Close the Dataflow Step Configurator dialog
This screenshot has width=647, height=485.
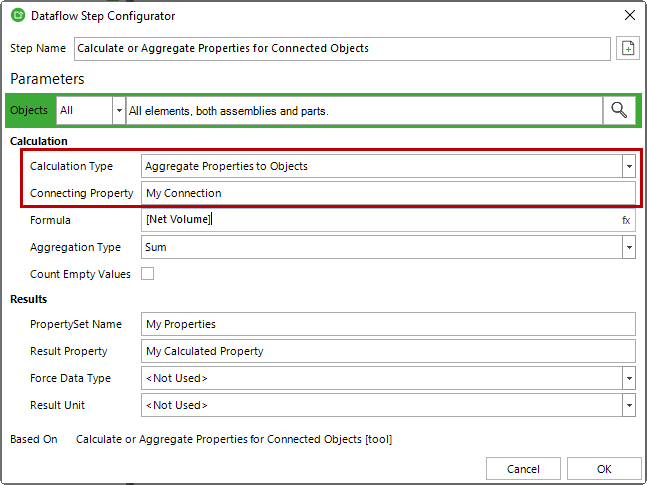click(630, 15)
